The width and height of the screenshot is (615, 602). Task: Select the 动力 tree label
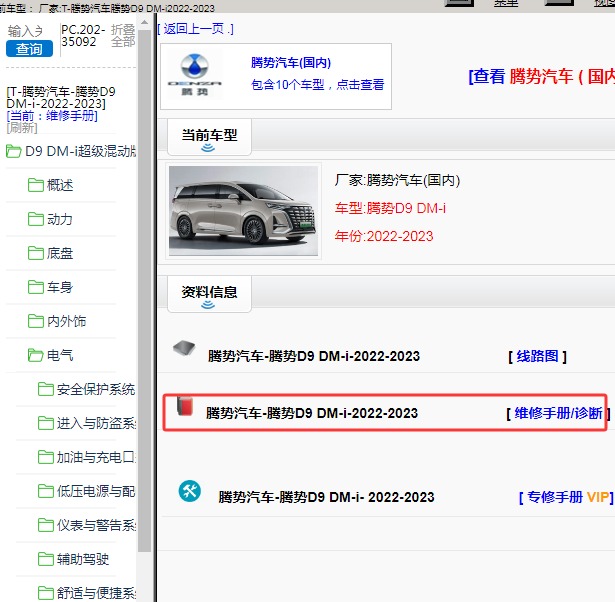60,219
